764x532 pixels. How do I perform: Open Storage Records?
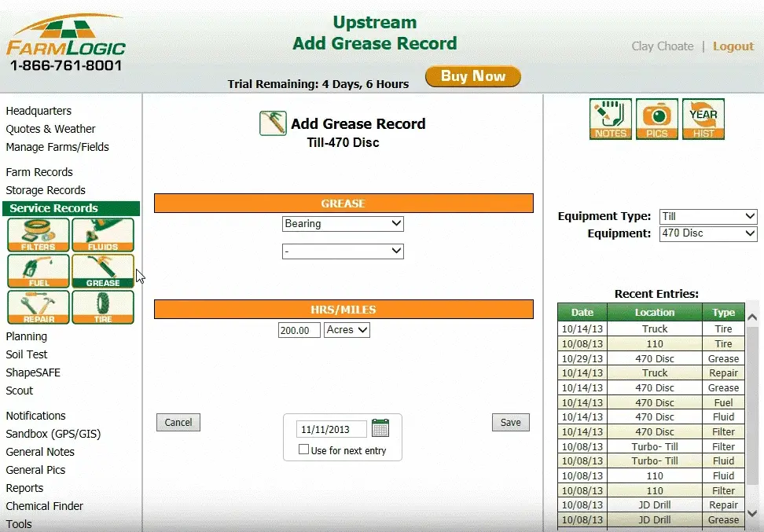pyautogui.click(x=46, y=190)
